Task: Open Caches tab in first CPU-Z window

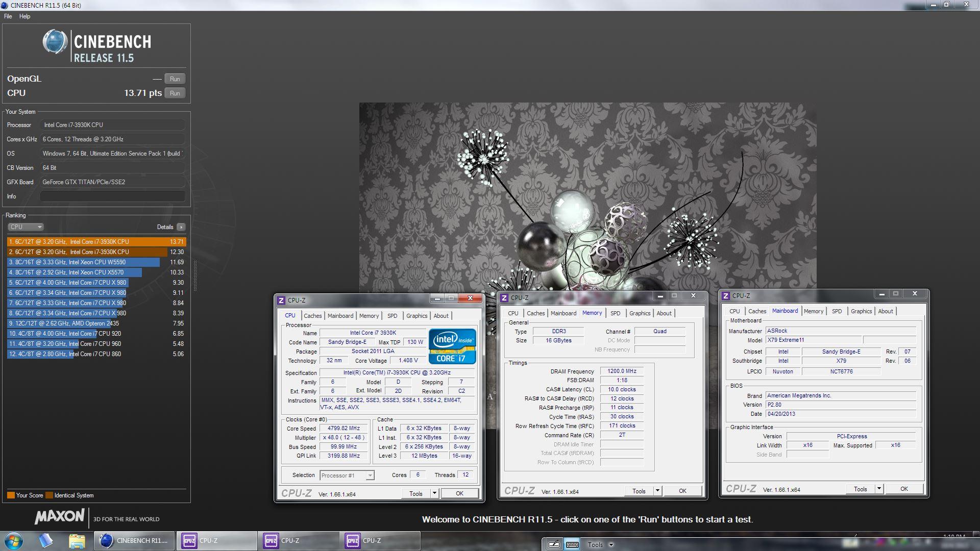Action: (x=313, y=316)
